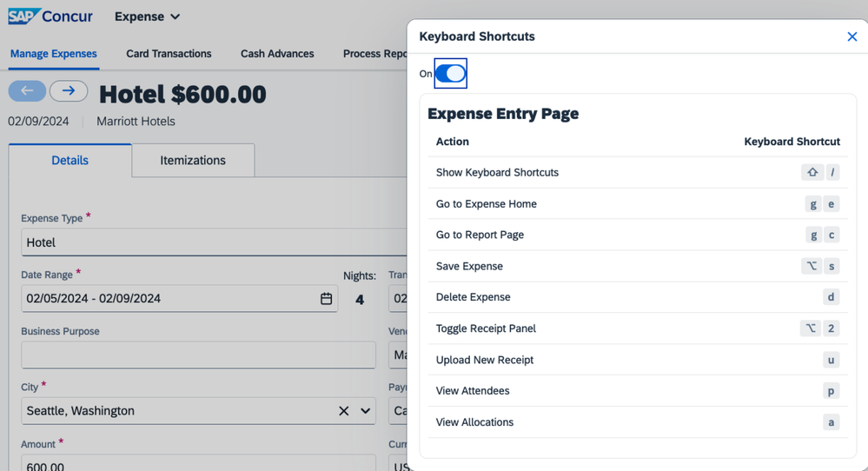Select the Details tab
This screenshot has height=471, width=868.
[x=70, y=161]
